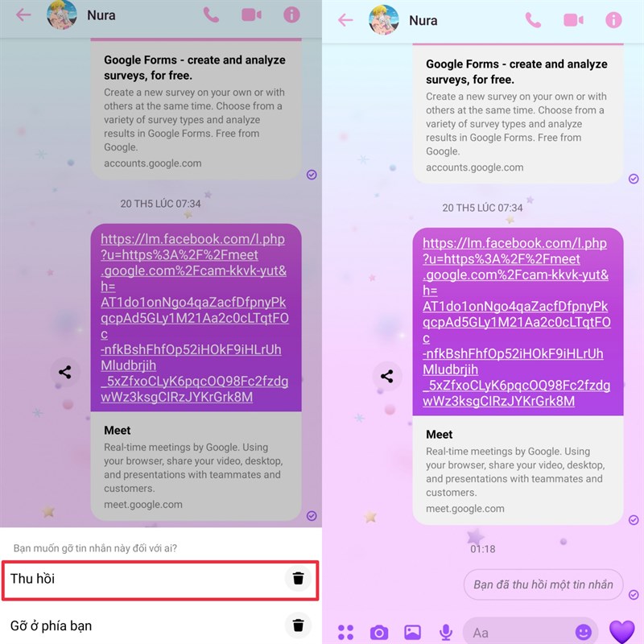Open photo gallery icon in message bar
Screen dimensions: 644x644
(412, 632)
